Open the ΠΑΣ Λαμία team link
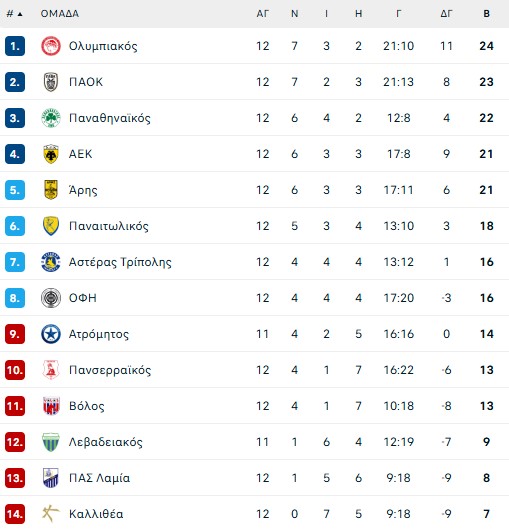 [x=100, y=478]
